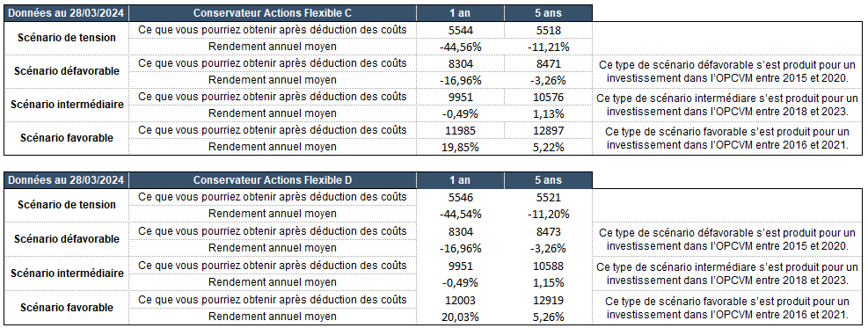Viewport: 868px width, 328px height.
Task: Click the Scénario intermédiaire label in Flexible D
Action: tap(67, 273)
